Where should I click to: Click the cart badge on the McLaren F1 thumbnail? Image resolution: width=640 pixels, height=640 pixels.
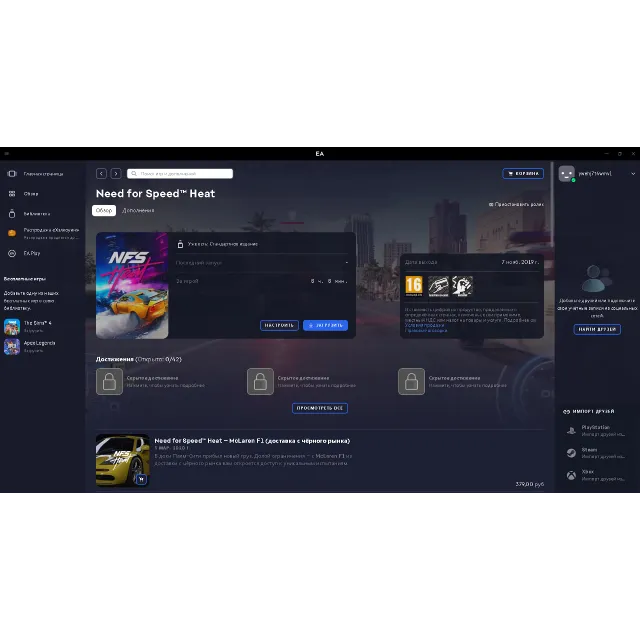pyautogui.click(x=141, y=479)
